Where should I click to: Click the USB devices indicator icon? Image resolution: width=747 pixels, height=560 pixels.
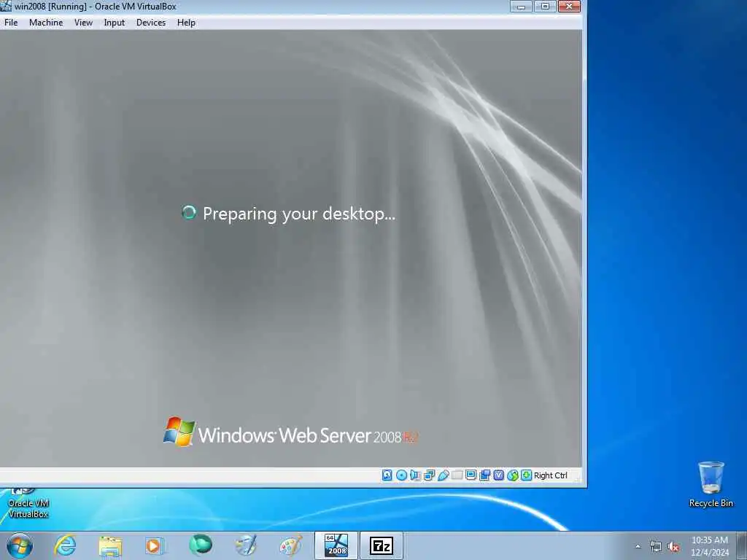[x=443, y=475]
